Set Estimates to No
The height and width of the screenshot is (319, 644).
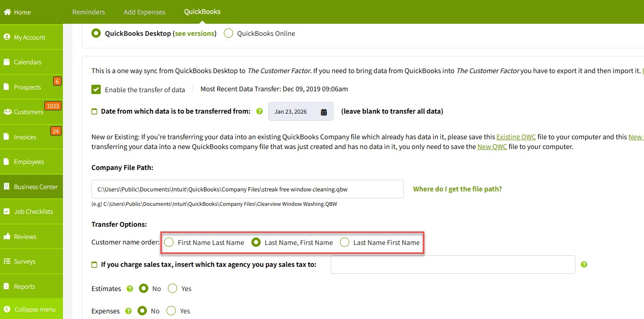pos(144,289)
